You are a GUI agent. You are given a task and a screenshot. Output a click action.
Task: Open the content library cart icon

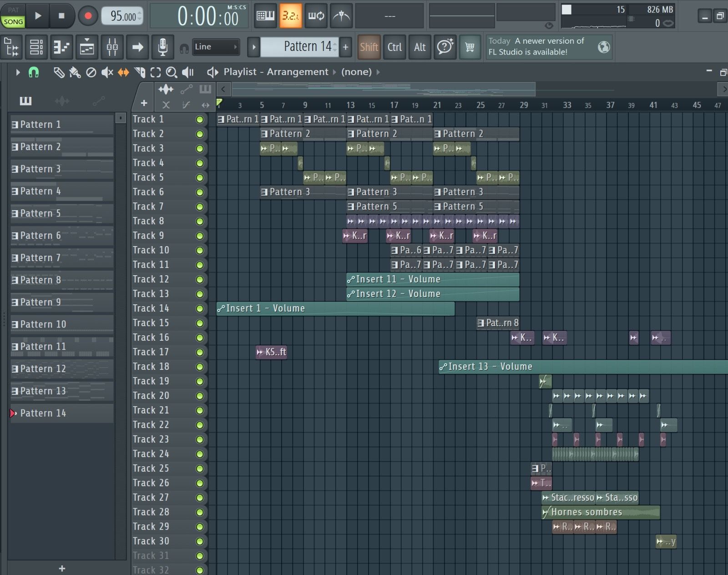[x=470, y=47]
